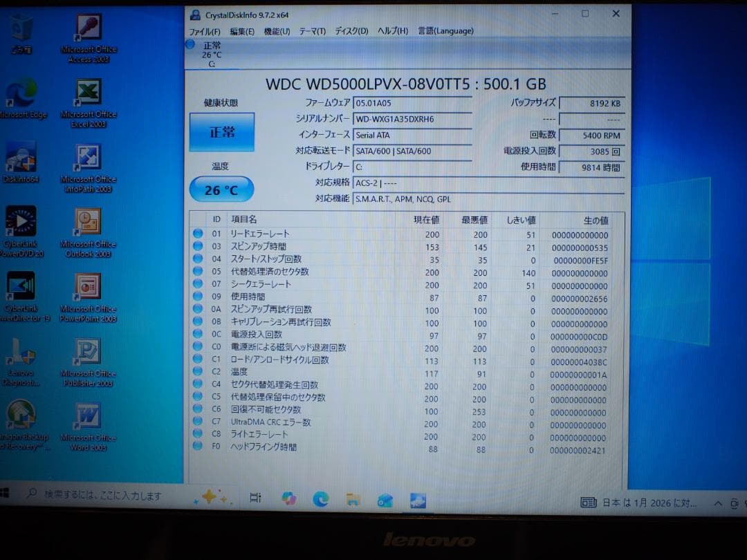Click the blue status dot for 温度 row
The height and width of the screenshot is (560, 747).
(198, 371)
